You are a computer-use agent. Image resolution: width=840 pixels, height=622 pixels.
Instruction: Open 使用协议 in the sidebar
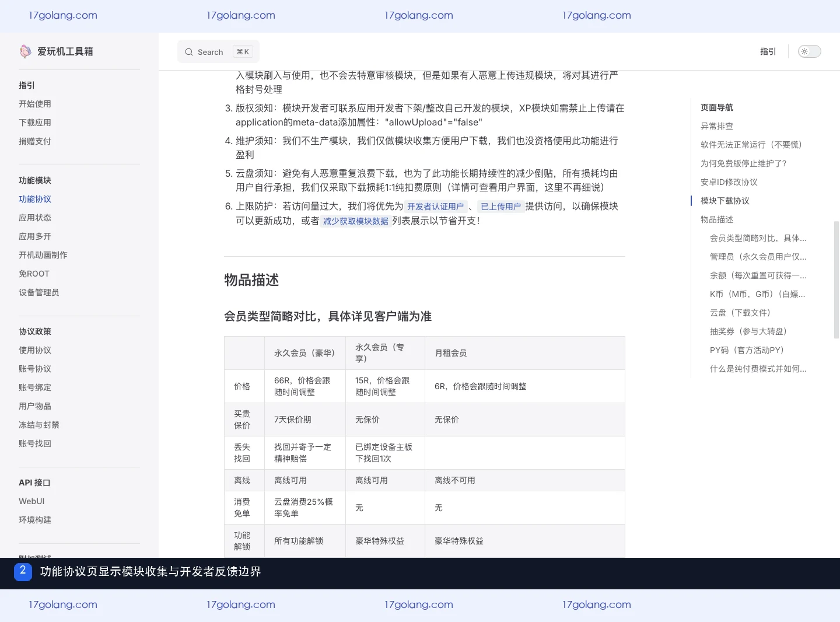[x=35, y=350]
